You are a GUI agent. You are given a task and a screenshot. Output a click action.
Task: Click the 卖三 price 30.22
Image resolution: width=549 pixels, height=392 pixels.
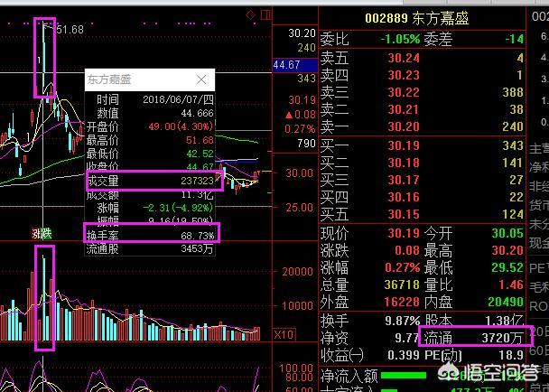click(x=404, y=92)
